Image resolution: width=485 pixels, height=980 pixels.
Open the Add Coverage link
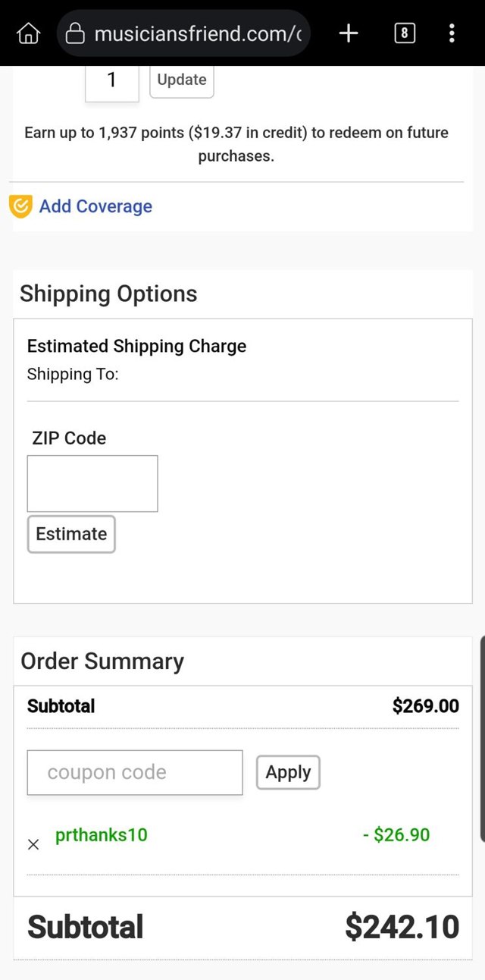pyautogui.click(x=95, y=206)
